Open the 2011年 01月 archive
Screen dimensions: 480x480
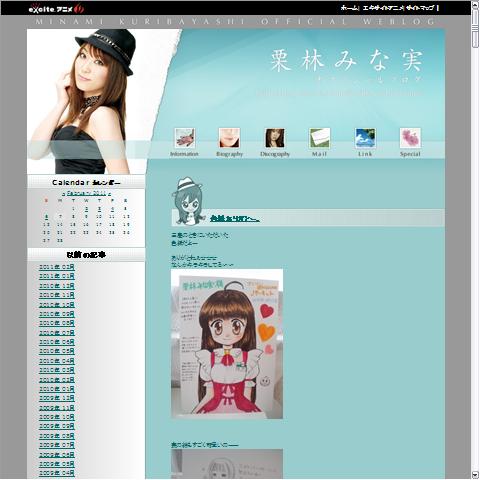(57, 277)
